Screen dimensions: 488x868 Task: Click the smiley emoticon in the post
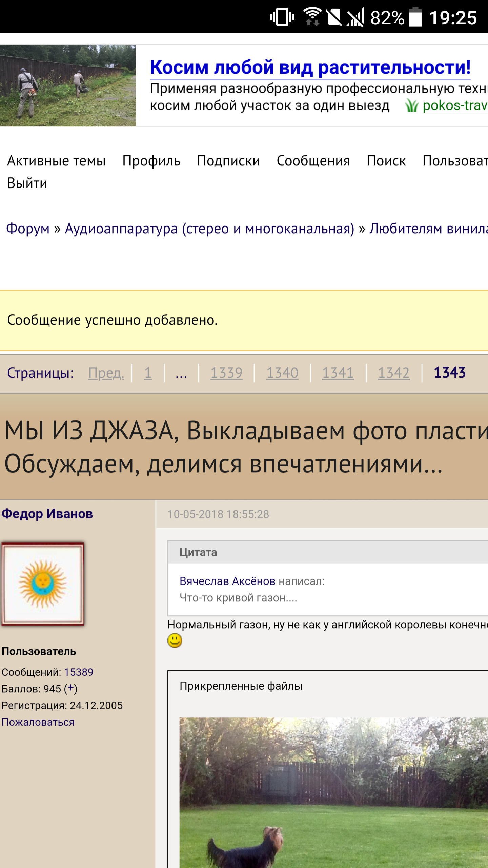[175, 640]
